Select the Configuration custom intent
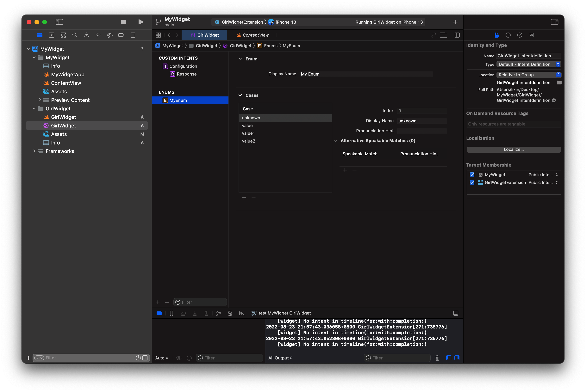The width and height of the screenshot is (586, 392). [183, 66]
